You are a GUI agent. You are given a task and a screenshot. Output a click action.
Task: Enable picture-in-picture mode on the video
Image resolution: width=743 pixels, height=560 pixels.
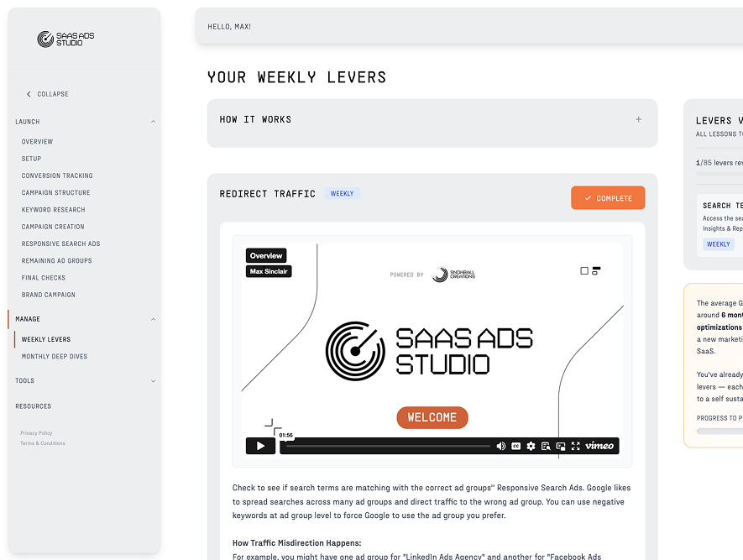(x=560, y=446)
